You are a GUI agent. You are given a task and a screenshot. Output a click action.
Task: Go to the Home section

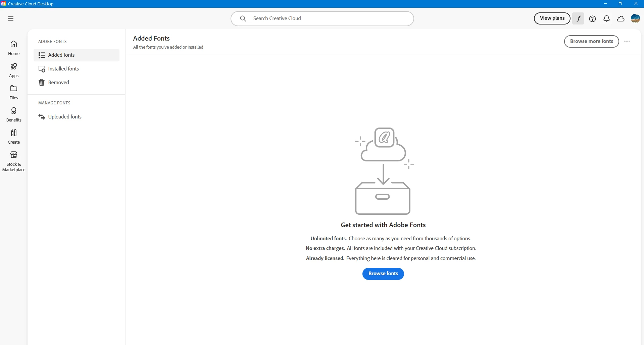point(14,48)
